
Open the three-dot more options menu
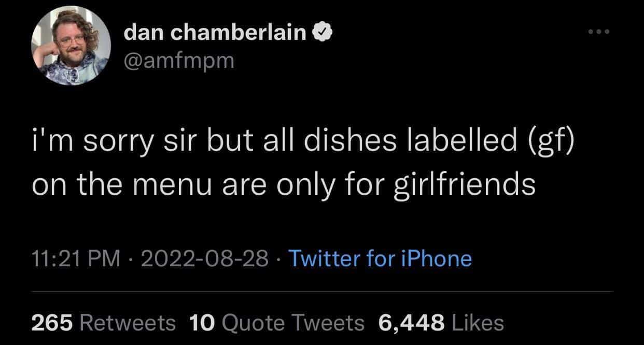click(x=599, y=33)
